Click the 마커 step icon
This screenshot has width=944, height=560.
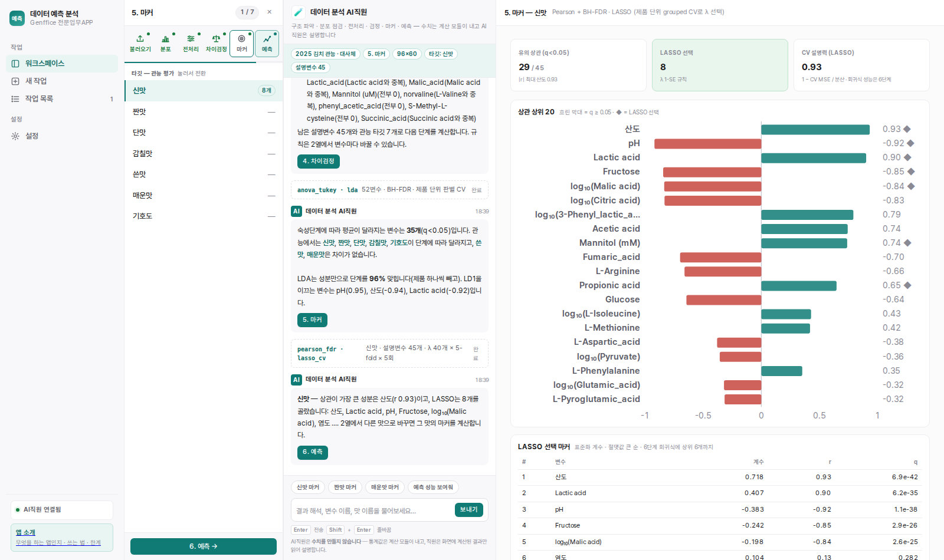(x=242, y=43)
